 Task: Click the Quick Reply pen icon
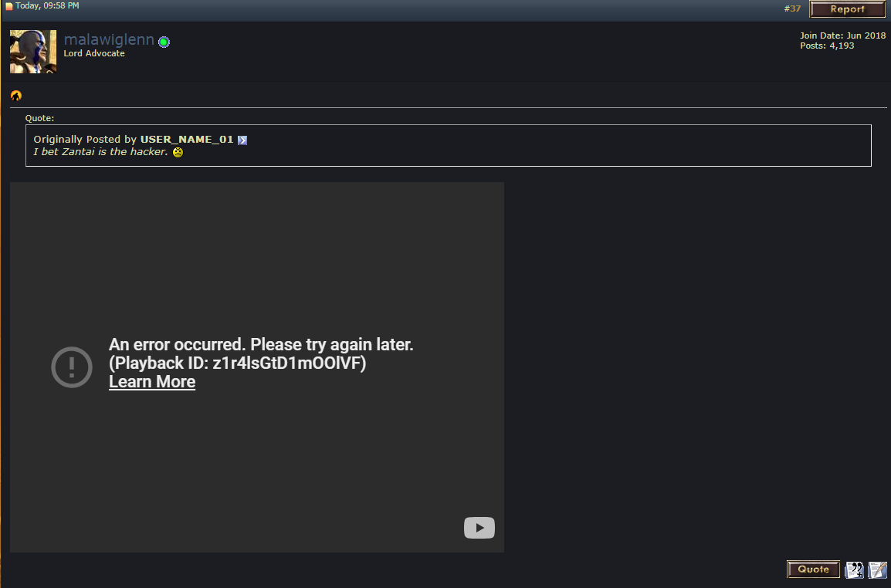pos(877,570)
